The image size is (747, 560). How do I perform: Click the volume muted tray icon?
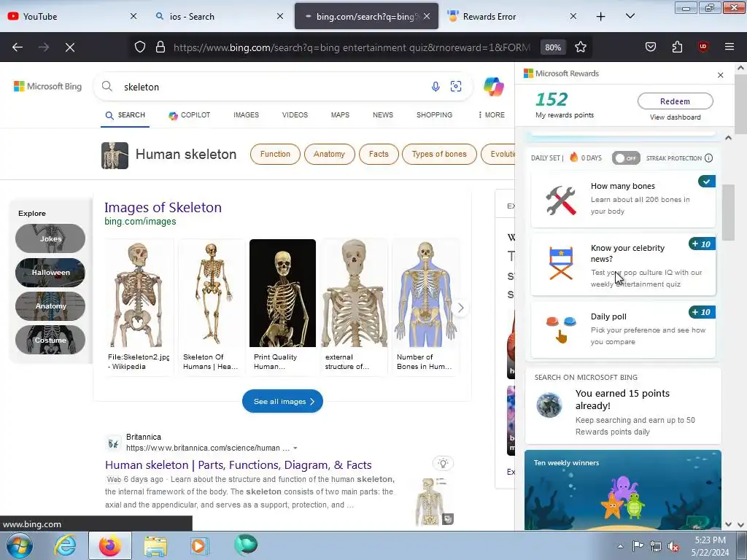(673, 546)
